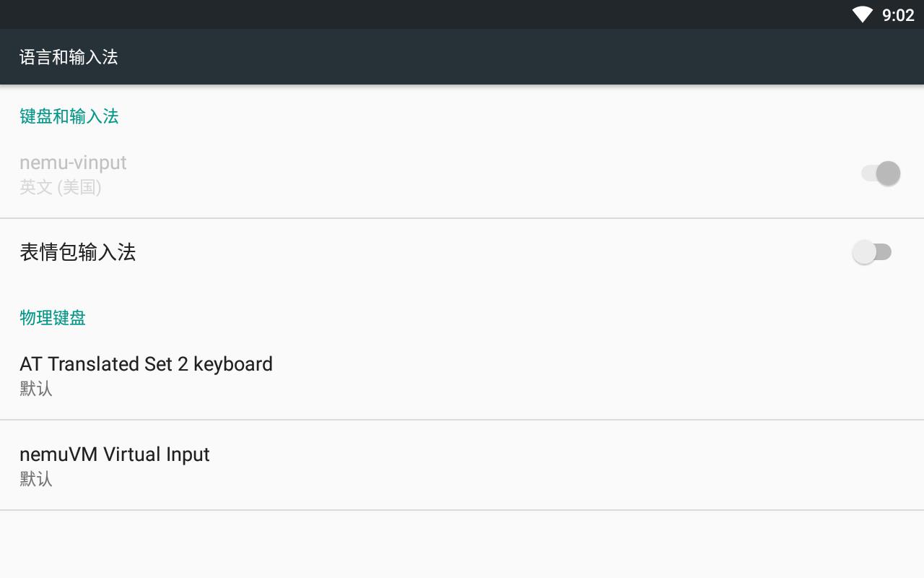Tap the Wi-Fi signal icon in status bar
The image size is (924, 578).
pos(862,14)
